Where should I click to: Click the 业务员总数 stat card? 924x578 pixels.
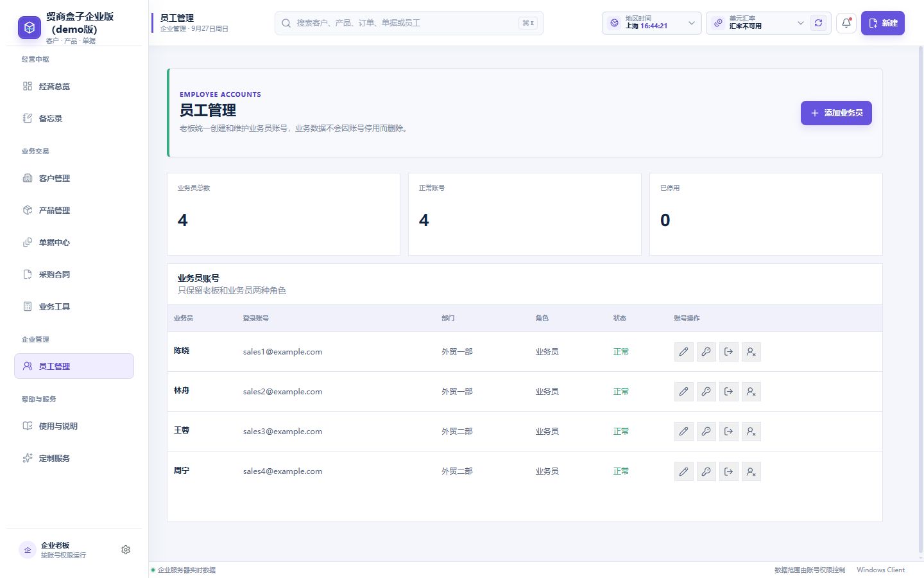(x=284, y=214)
